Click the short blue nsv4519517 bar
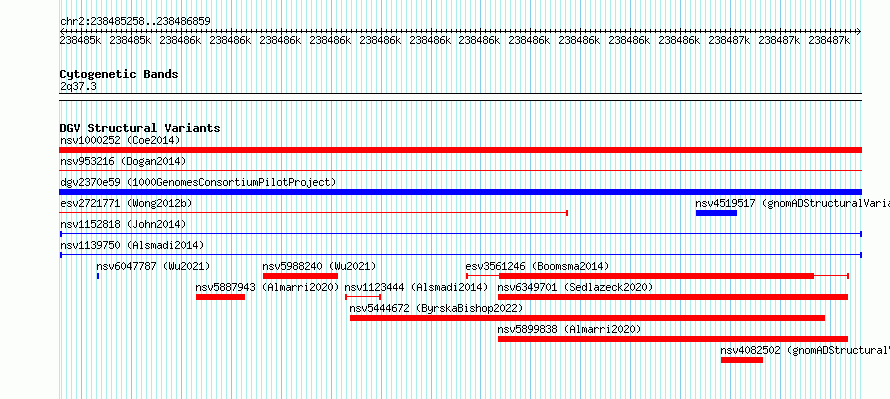The height and width of the screenshot is (399, 890). (x=716, y=213)
